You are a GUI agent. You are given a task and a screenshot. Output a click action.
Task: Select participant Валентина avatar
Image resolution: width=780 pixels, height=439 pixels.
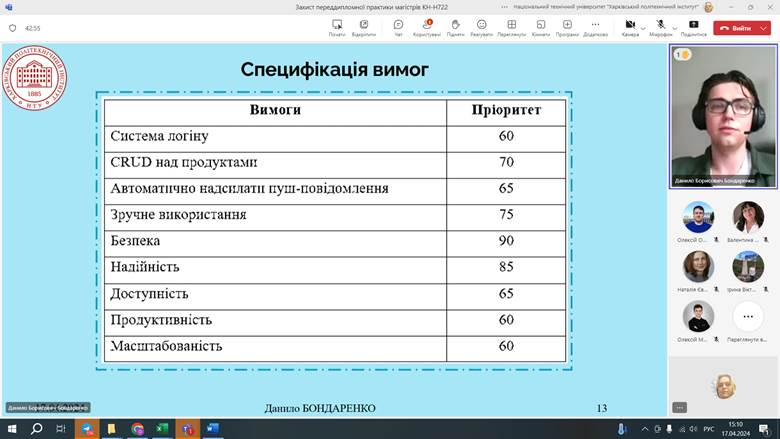(748, 217)
